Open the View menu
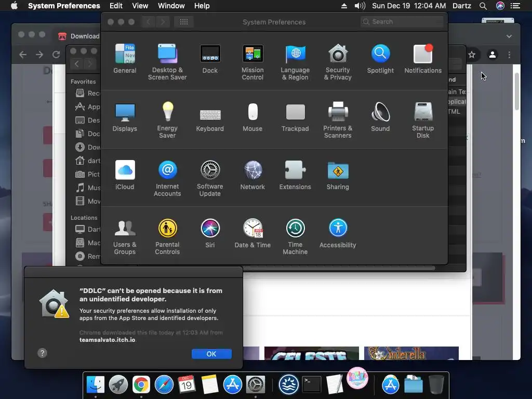Image resolution: width=532 pixels, height=399 pixels. pyautogui.click(x=140, y=6)
